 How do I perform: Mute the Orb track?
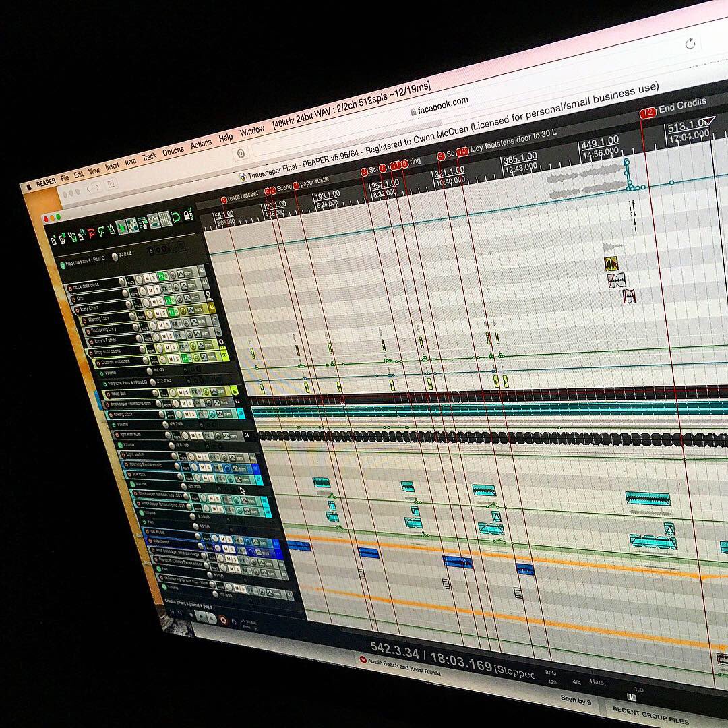coord(151,290)
